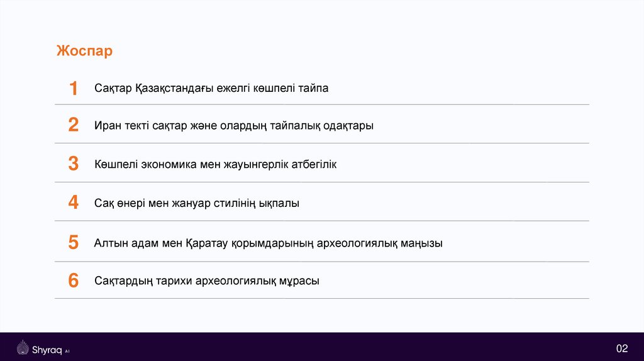Select the orange number 3

[74, 164]
